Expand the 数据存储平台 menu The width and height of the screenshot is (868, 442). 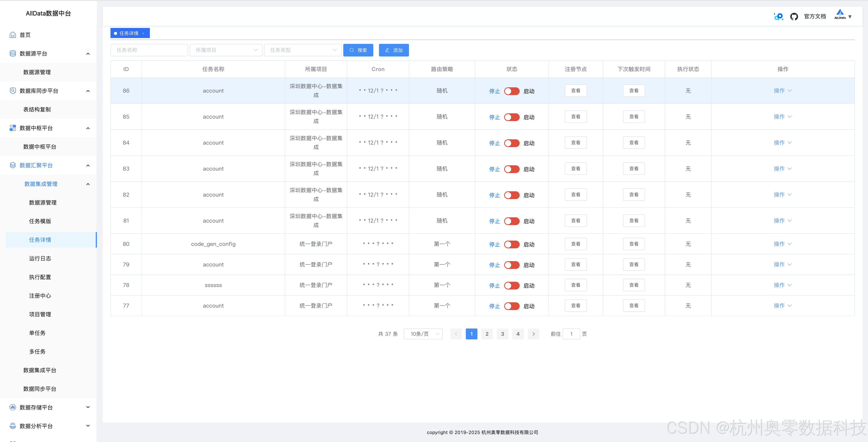[88, 407]
